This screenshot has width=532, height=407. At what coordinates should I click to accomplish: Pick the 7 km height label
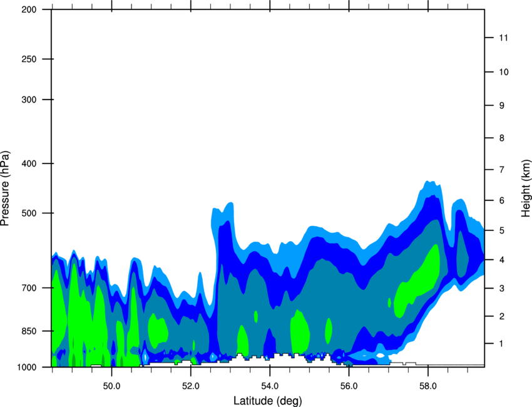point(501,170)
